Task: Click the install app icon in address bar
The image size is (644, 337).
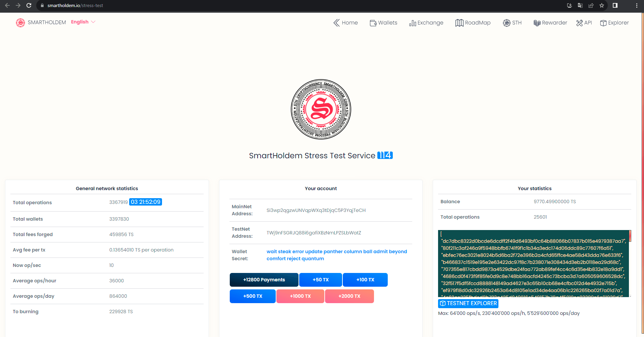Action: pyautogui.click(x=570, y=5)
